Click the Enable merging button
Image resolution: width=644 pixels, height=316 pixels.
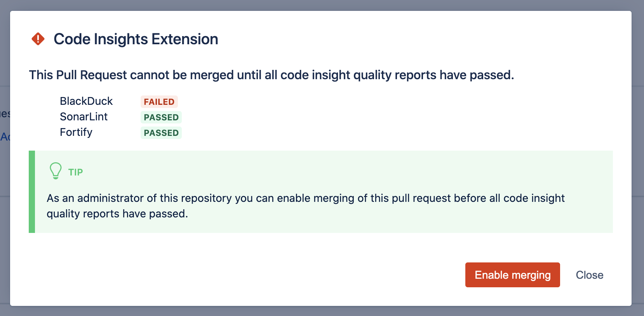[512, 275]
